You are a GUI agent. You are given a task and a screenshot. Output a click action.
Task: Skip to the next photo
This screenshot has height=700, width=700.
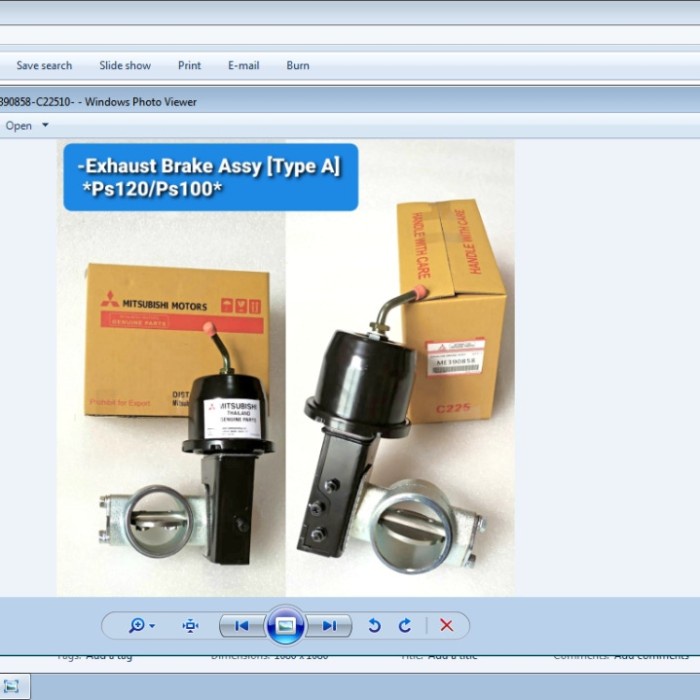[329, 626]
